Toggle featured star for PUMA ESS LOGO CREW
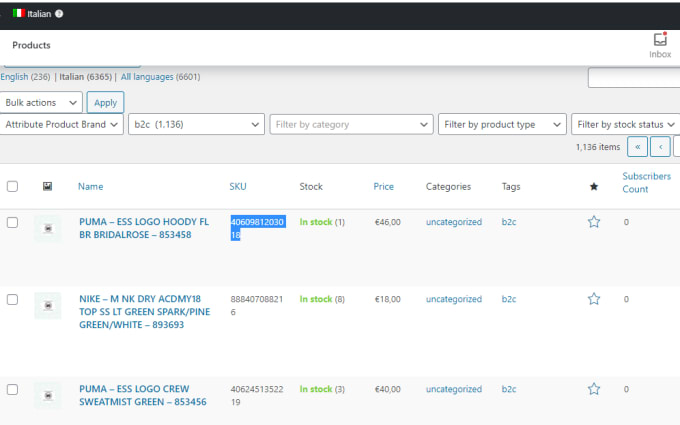The image size is (680, 425). click(x=594, y=389)
